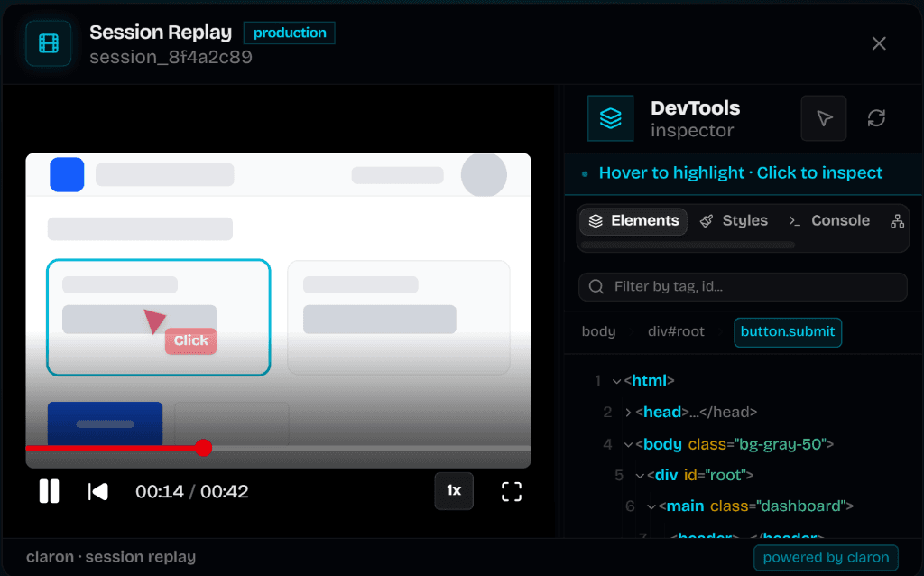The height and width of the screenshot is (576, 924).
Task: Click the claron · session replay footer text
Action: (x=111, y=557)
